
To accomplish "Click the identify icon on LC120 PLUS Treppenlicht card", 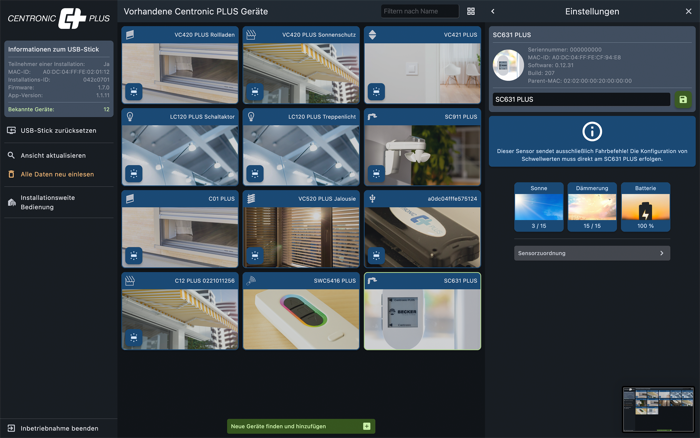I will point(255,173).
